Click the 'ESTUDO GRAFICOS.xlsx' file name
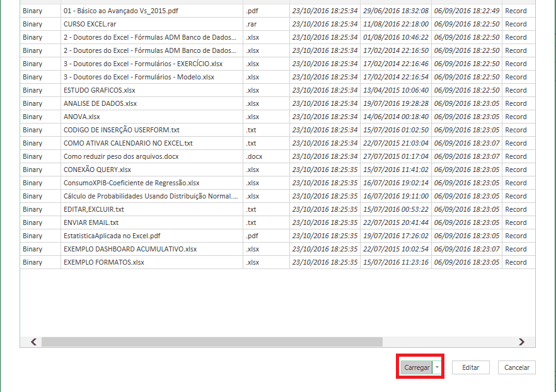The width and height of the screenshot is (556, 392). [100, 90]
